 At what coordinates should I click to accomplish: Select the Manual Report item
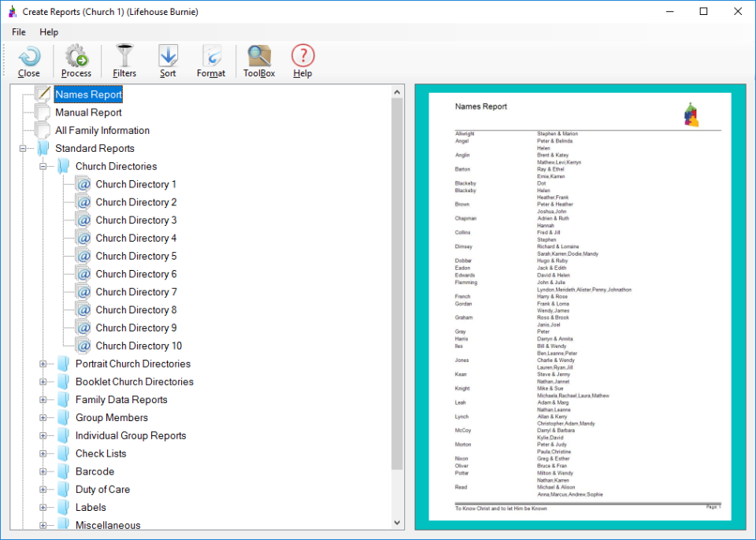(x=88, y=113)
